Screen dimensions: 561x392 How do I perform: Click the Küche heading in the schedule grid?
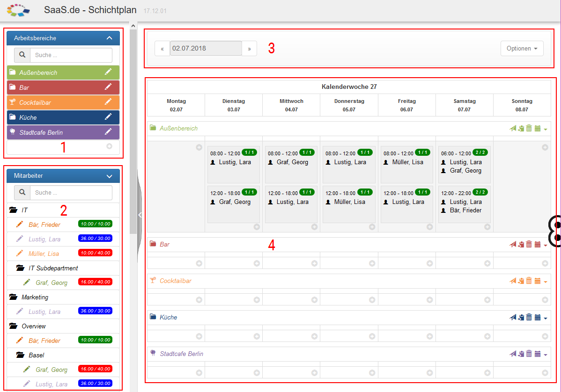point(169,317)
